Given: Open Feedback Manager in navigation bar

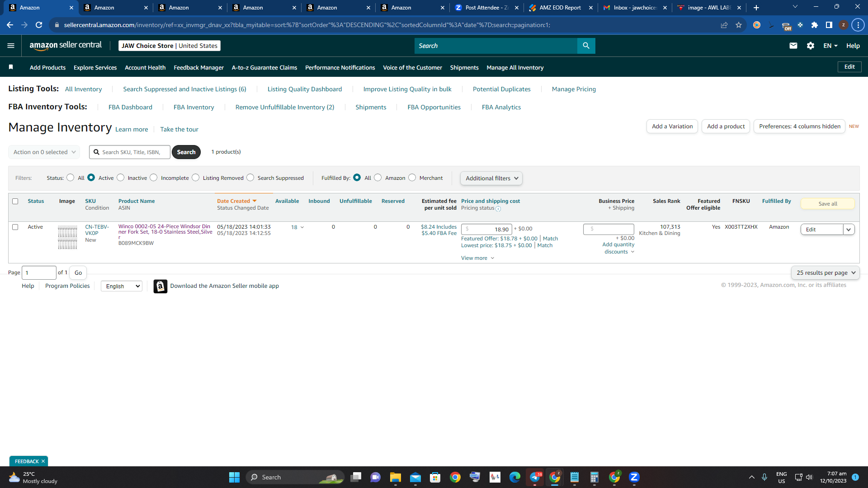Looking at the screenshot, I should (198, 67).
